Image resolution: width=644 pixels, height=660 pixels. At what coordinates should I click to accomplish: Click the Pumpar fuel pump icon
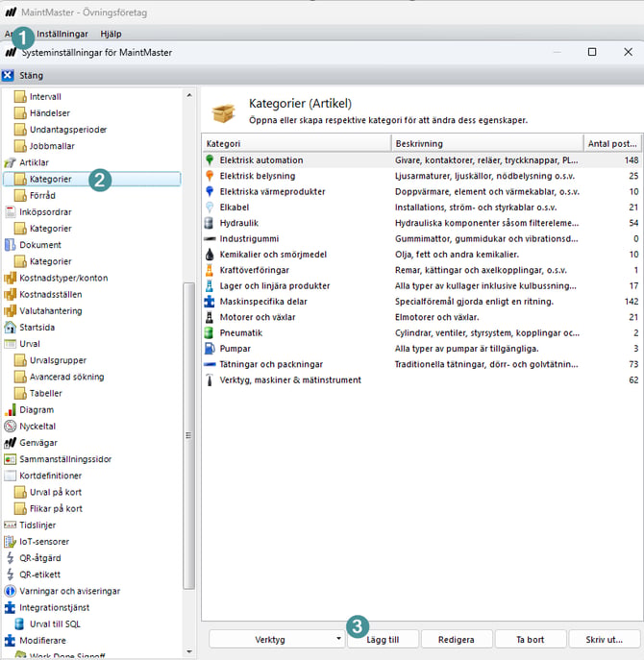[210, 349]
